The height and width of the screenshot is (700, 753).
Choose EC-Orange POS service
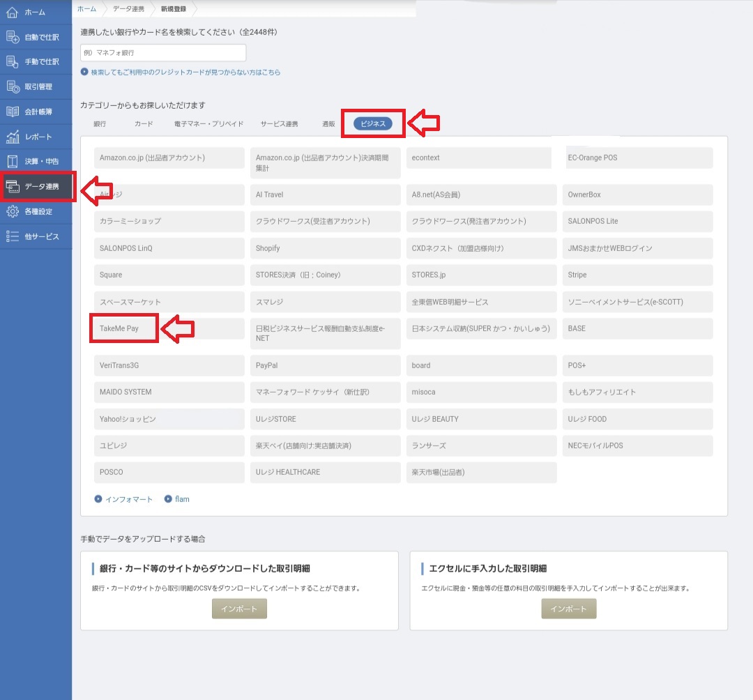pyautogui.click(x=639, y=158)
